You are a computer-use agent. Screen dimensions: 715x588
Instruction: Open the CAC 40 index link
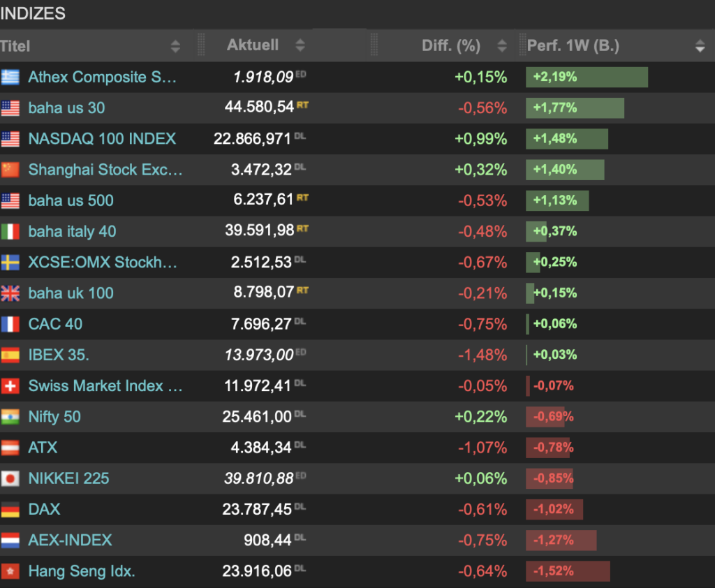tap(55, 324)
